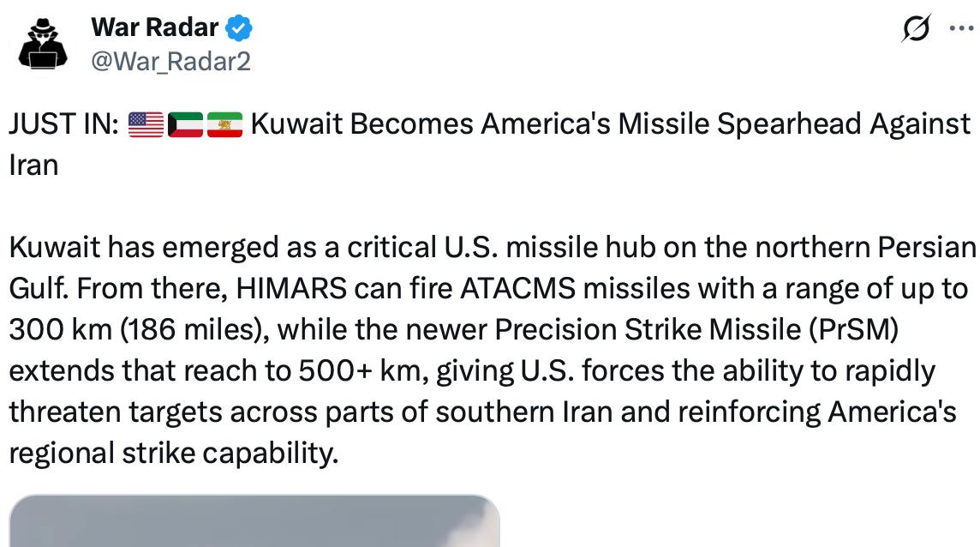
Task: Click the blue verified badge
Action: click(239, 28)
